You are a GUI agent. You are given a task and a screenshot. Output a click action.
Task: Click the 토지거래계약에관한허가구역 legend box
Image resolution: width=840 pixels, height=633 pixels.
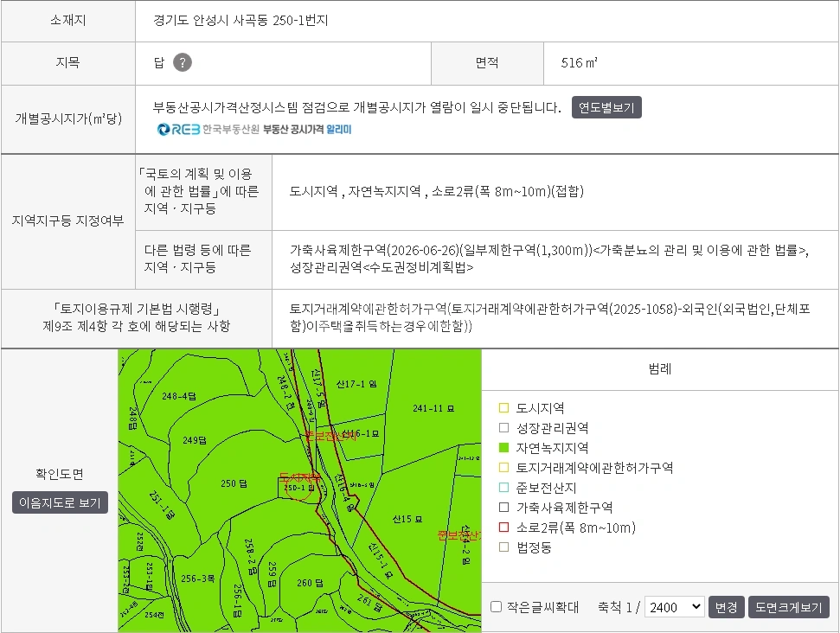[503, 468]
